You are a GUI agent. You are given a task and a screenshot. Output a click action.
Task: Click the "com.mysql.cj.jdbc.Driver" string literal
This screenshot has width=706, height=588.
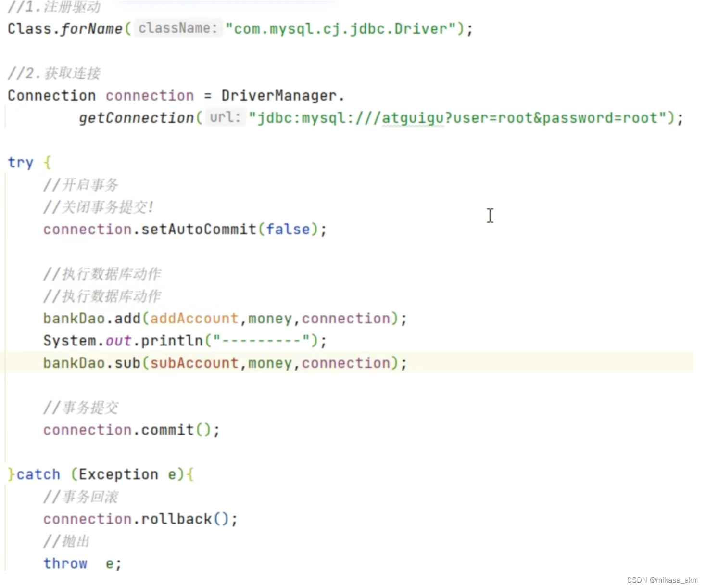pyautogui.click(x=340, y=29)
